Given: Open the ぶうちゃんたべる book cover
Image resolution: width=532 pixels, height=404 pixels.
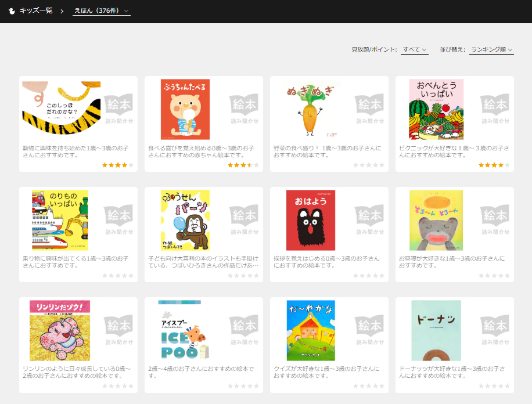Looking at the screenshot, I should [x=185, y=109].
